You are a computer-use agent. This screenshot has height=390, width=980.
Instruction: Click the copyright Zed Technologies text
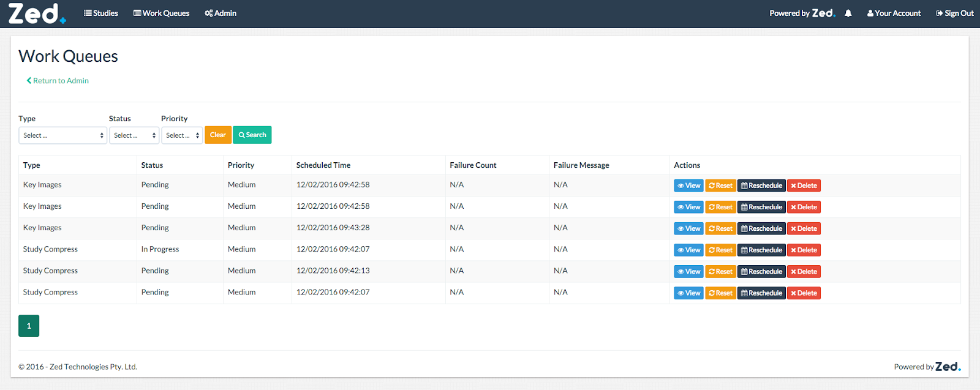(78, 367)
